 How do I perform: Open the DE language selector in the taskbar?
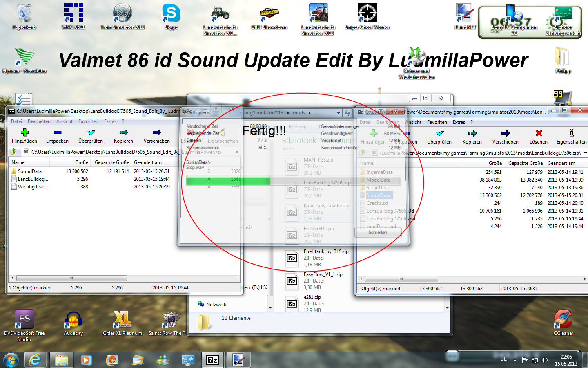tap(504, 359)
